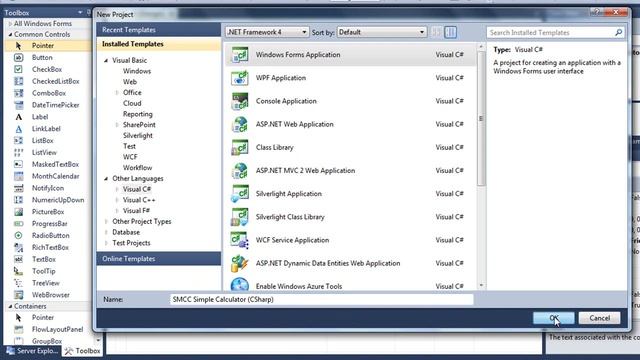640x360 pixels.
Task: Select the CheckBox control in Toolbox
Action: pos(48,69)
